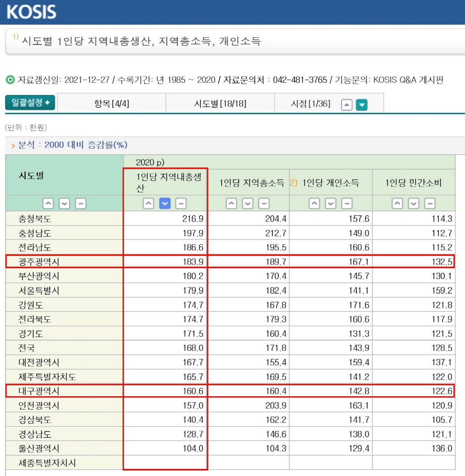465x476 pixels.
Task: Open KOSIS Q&A 게시판 link
Action: pyautogui.click(x=408, y=80)
